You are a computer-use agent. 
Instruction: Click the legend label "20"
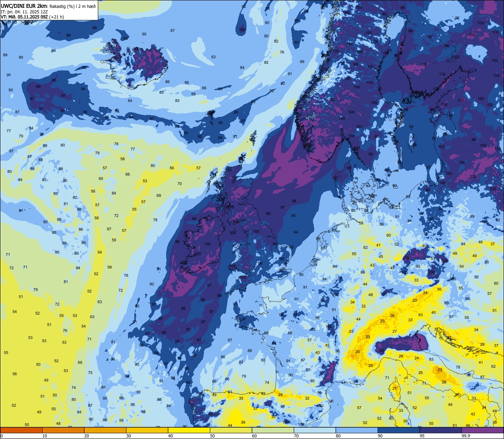pos(87,436)
